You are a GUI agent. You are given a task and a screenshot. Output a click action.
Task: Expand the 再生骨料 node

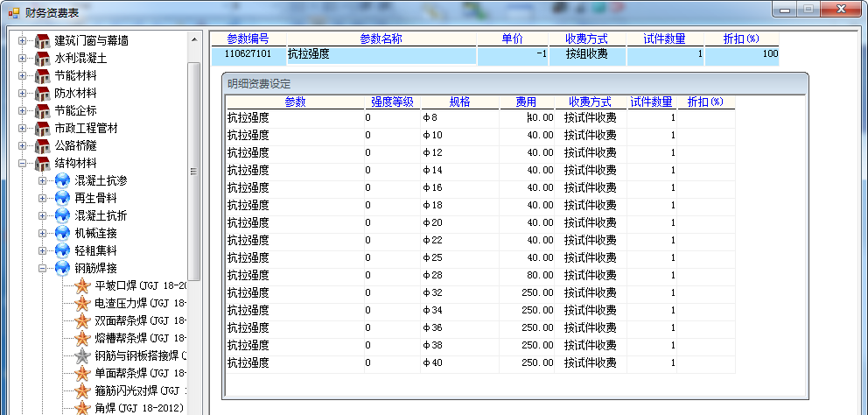coord(43,198)
